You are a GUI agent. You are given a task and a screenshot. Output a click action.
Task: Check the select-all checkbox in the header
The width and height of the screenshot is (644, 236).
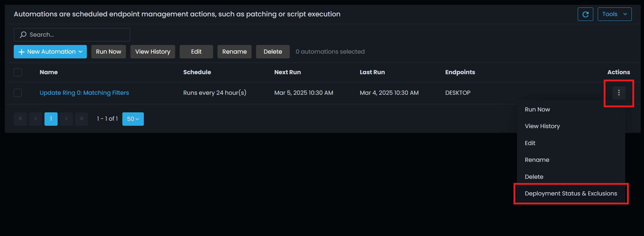click(x=18, y=72)
